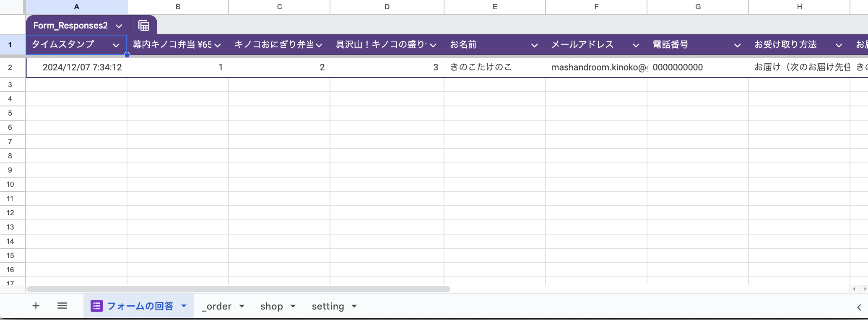
Task: Open the shop tab menu arrow
Action: [x=293, y=306]
